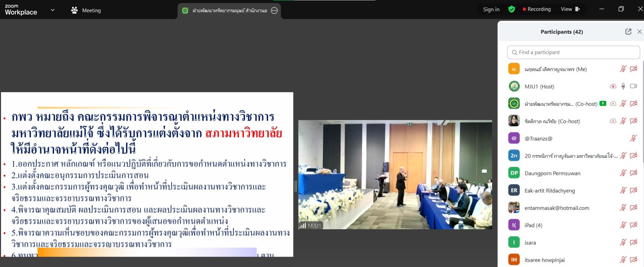Toggle Daungporn Permsuwan's muted microphone icon
Image resolution: width=644 pixels, height=267 pixels.
coord(623,173)
